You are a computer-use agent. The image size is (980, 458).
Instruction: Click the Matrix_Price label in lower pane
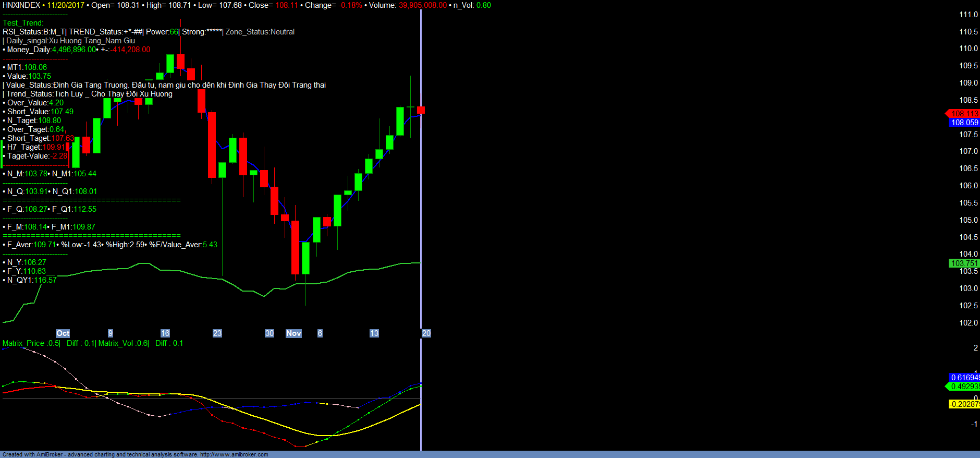point(23,343)
